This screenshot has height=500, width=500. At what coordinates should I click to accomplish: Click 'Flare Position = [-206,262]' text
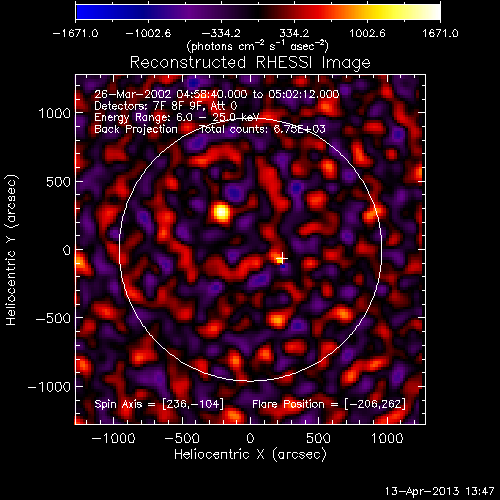coord(329,404)
